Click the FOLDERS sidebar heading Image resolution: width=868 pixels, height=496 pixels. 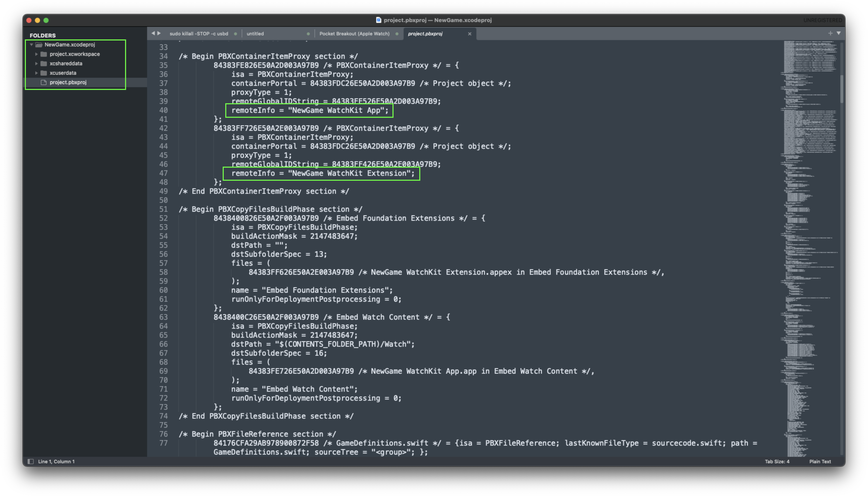43,35
